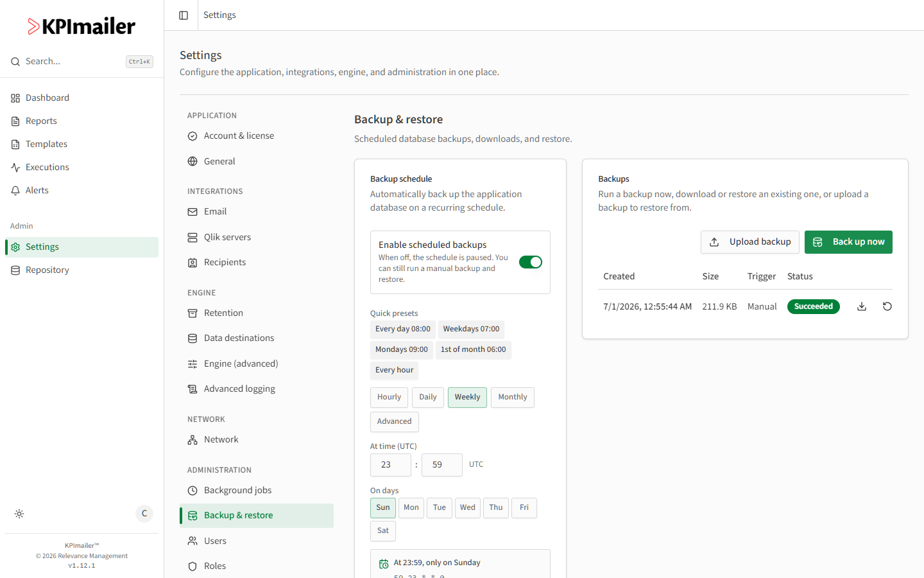
Task: Open Backup & restore settings section
Action: click(257, 516)
